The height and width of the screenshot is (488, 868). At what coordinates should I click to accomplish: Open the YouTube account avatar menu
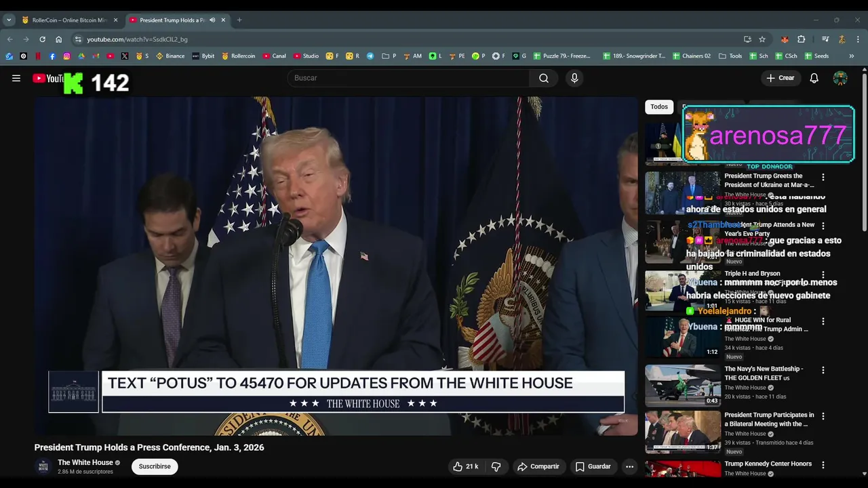[840, 78]
